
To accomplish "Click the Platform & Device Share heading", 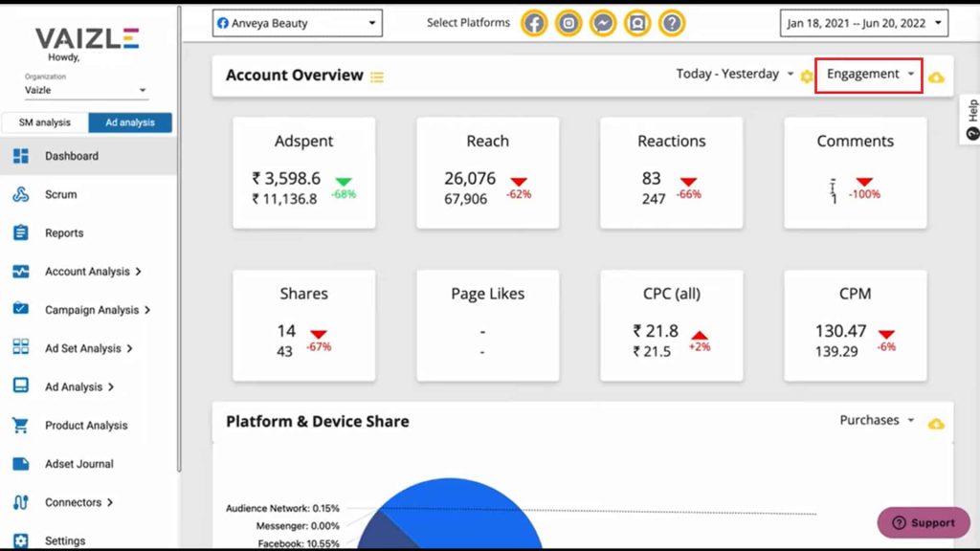I will click(x=318, y=422).
